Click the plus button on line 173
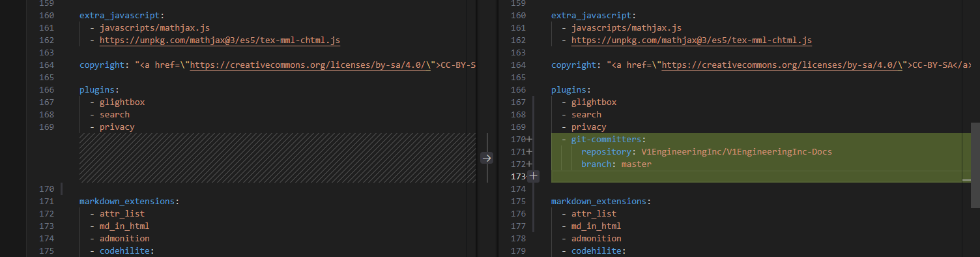The width and height of the screenshot is (980, 257). (534, 176)
